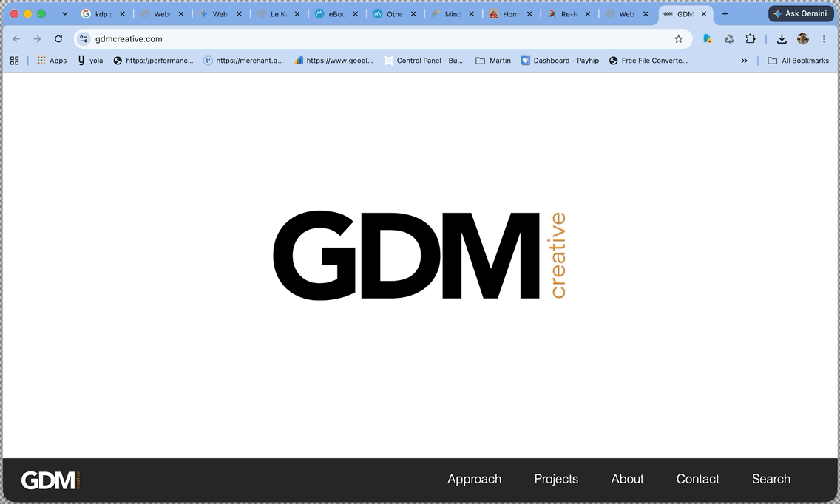Click the Ask Gemini button

[801, 13]
